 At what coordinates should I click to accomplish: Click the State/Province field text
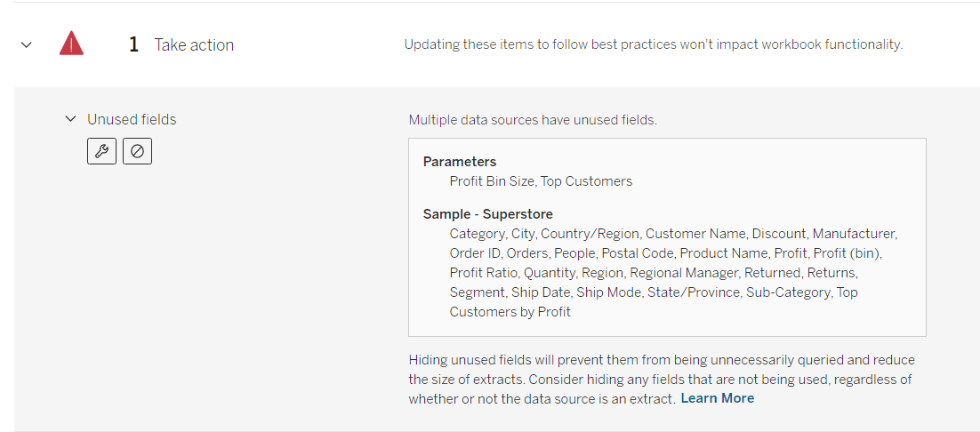(690, 292)
